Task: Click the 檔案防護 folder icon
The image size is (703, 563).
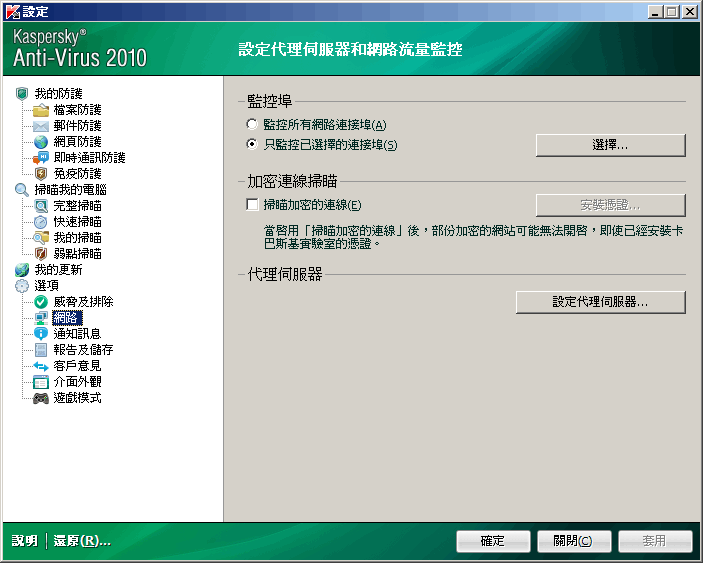Action: 41,110
